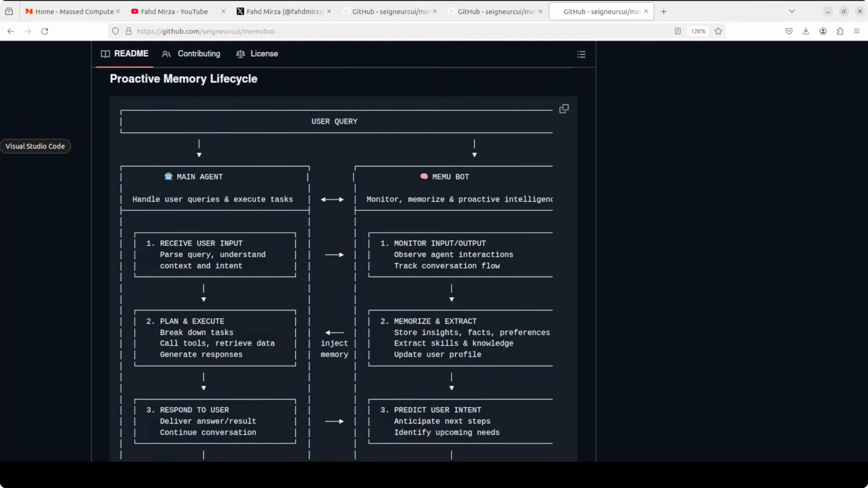This screenshot has height=488, width=868.
Task: Reset the 120% zoom level indicator
Action: coord(698,31)
